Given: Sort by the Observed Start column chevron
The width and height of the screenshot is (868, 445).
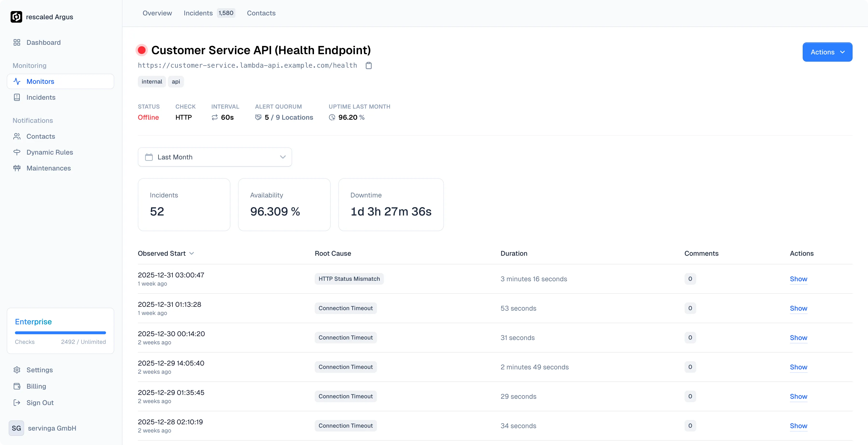Looking at the screenshot, I should pyautogui.click(x=192, y=254).
